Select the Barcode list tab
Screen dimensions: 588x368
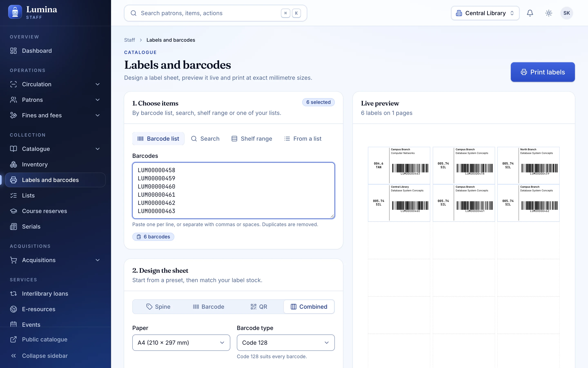[158, 138]
